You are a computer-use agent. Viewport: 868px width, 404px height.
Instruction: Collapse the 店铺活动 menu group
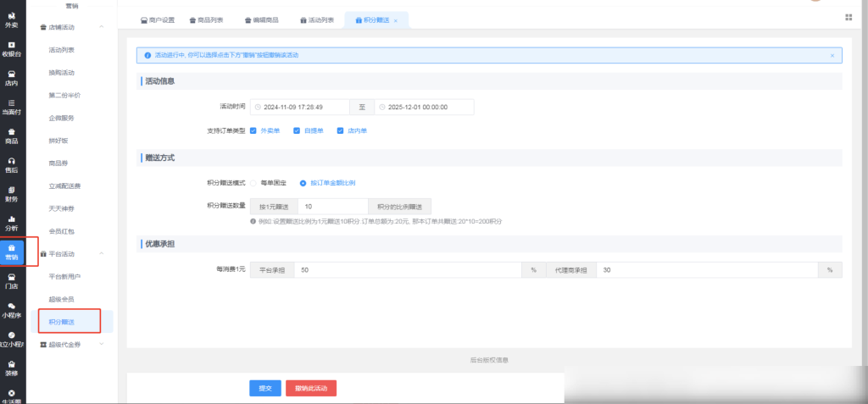click(102, 28)
